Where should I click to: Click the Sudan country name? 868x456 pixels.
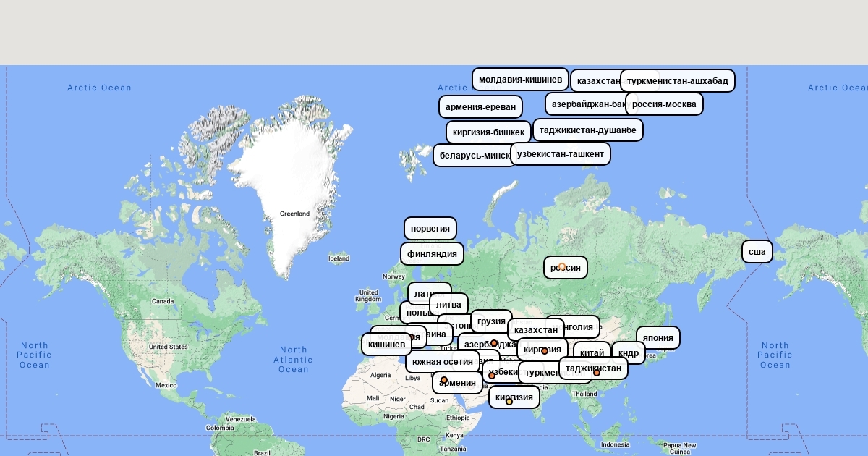coord(439,400)
